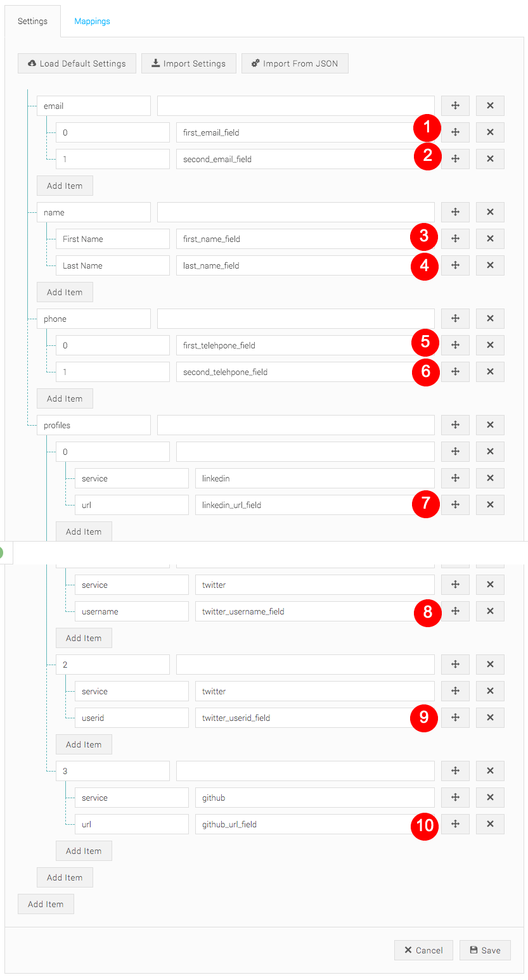
Task: Edit the Last Name key input
Action: pos(113,265)
